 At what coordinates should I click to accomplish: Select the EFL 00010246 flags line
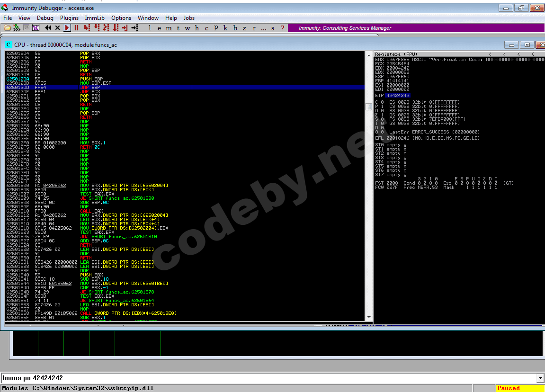point(427,138)
